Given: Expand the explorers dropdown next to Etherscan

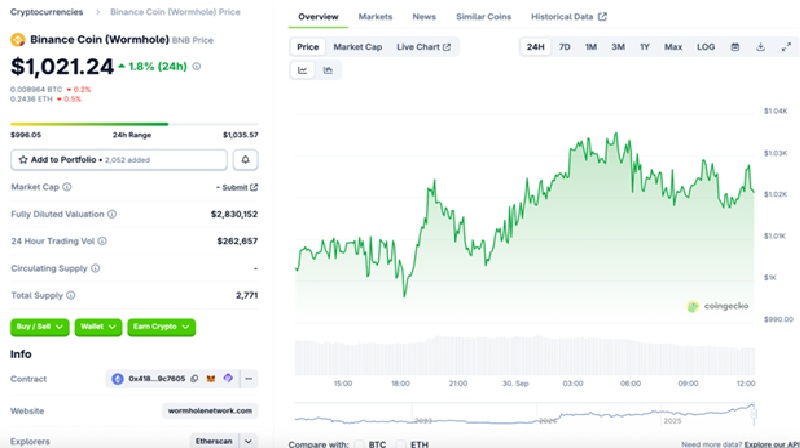Looking at the screenshot, I should click(x=249, y=440).
